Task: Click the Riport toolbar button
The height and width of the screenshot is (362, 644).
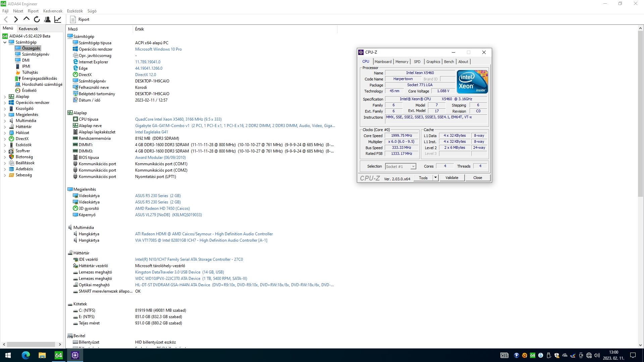Action: click(x=80, y=19)
